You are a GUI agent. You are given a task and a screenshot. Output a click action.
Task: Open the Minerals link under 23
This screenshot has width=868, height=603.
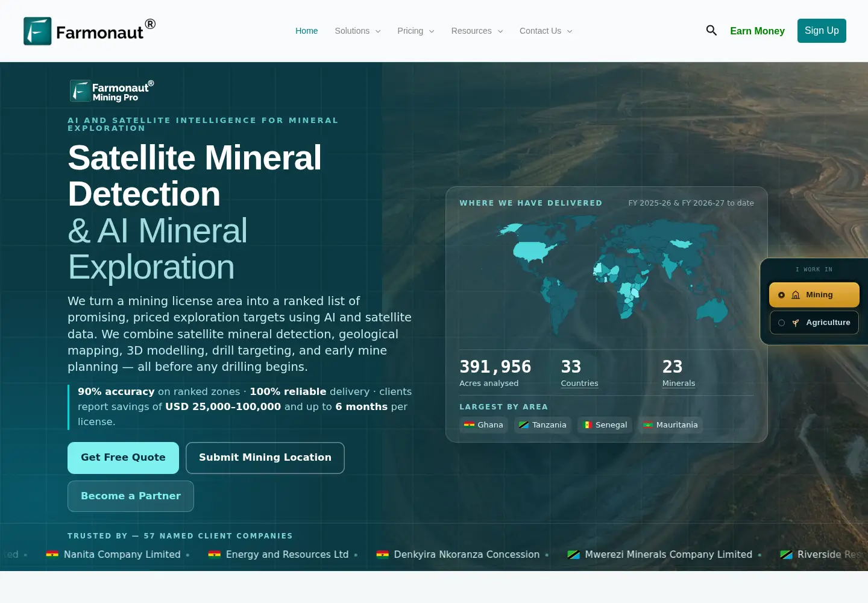point(679,384)
